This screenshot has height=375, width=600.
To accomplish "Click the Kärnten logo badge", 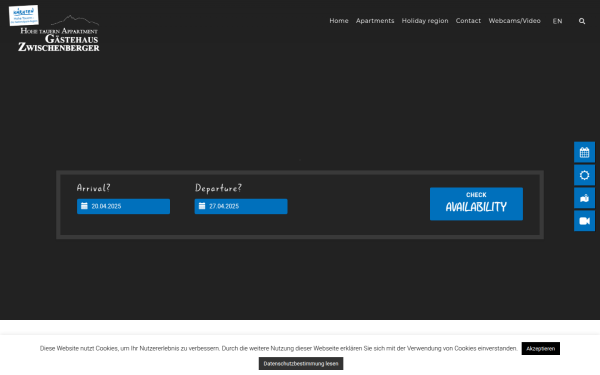I will (x=24, y=15).
